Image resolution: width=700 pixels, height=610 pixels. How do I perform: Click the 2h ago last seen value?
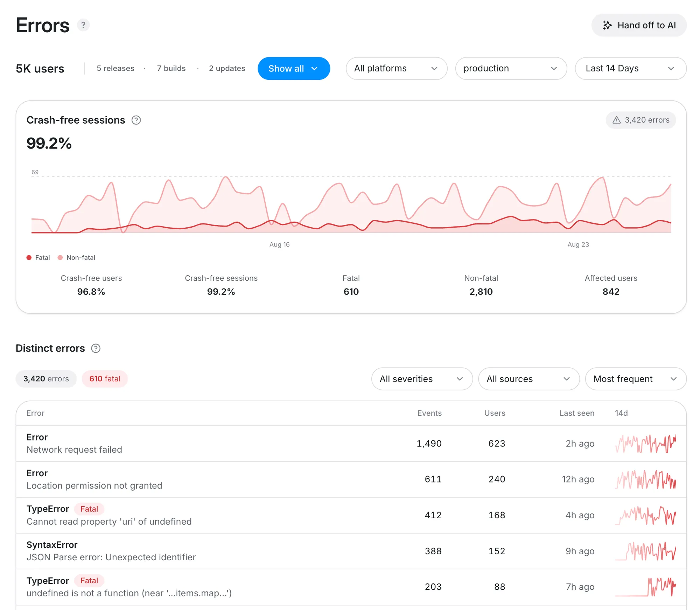pos(580,444)
